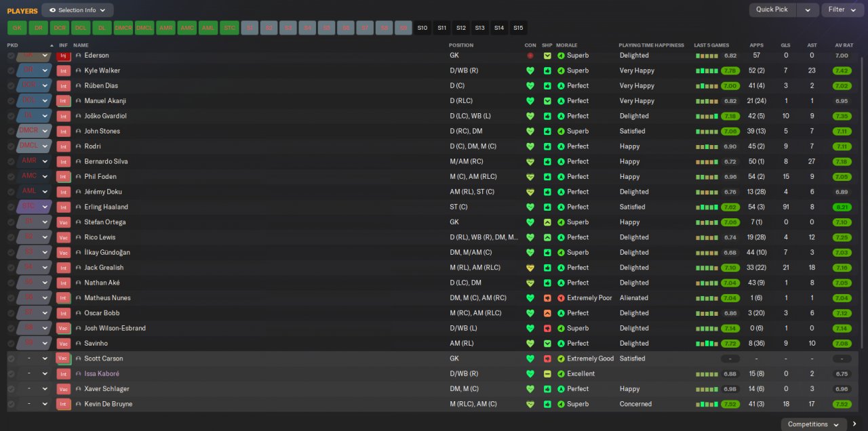Image resolution: width=868 pixels, height=431 pixels.
Task: Click the Inj status icon next to Ederson
Action: 64,56
